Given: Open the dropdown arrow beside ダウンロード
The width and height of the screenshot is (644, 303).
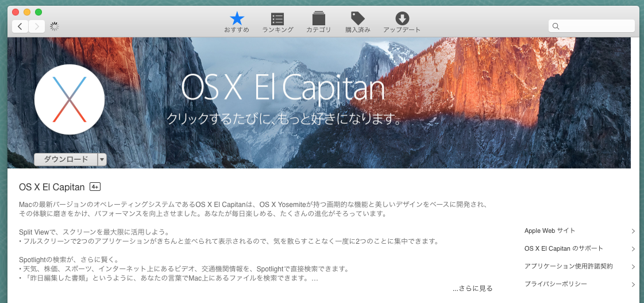Looking at the screenshot, I should point(102,159).
